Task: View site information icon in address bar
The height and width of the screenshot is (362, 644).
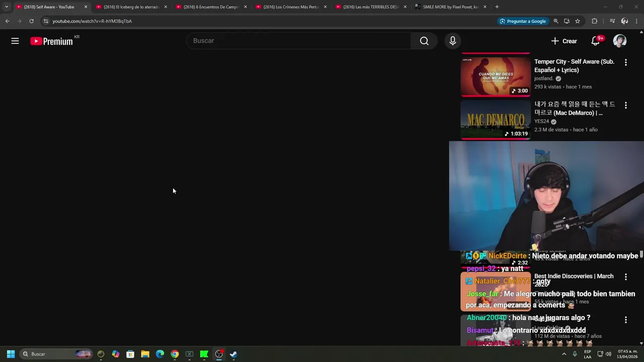Action: [x=46, y=21]
